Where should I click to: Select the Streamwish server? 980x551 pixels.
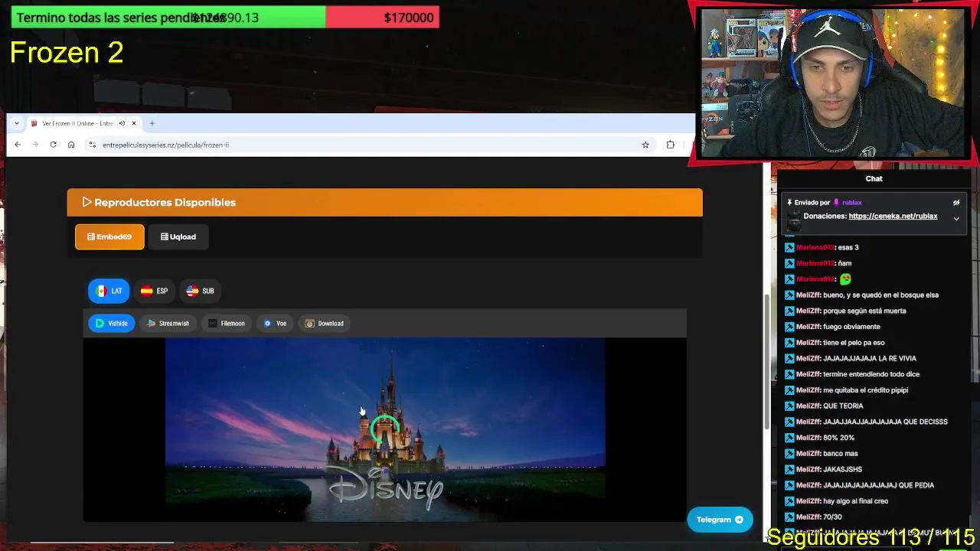coord(168,324)
